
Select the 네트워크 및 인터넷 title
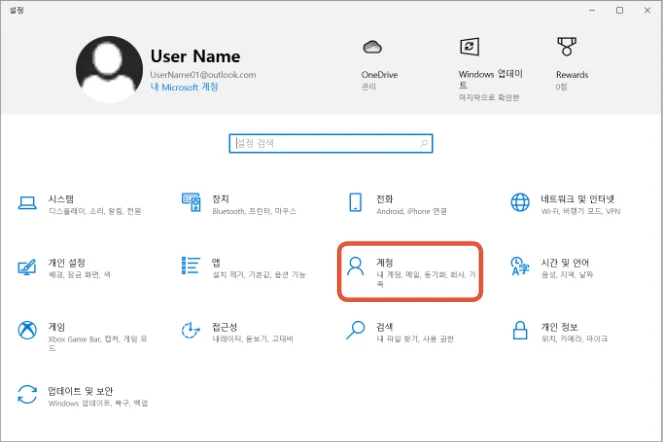click(577, 199)
